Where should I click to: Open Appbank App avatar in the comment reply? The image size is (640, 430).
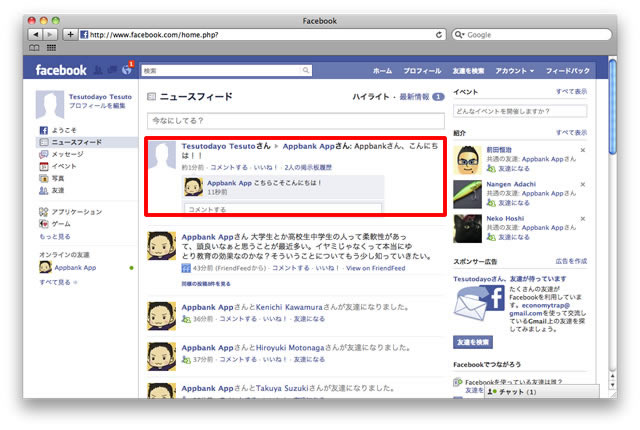click(x=193, y=187)
